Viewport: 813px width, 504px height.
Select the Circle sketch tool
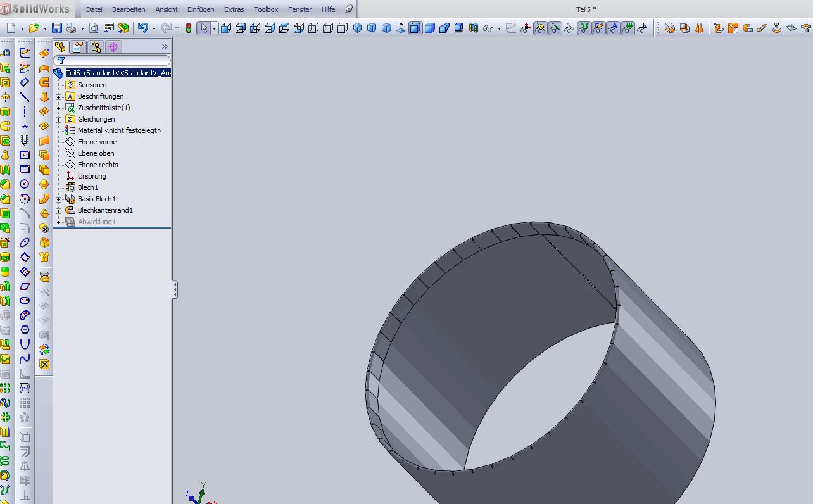click(25, 184)
